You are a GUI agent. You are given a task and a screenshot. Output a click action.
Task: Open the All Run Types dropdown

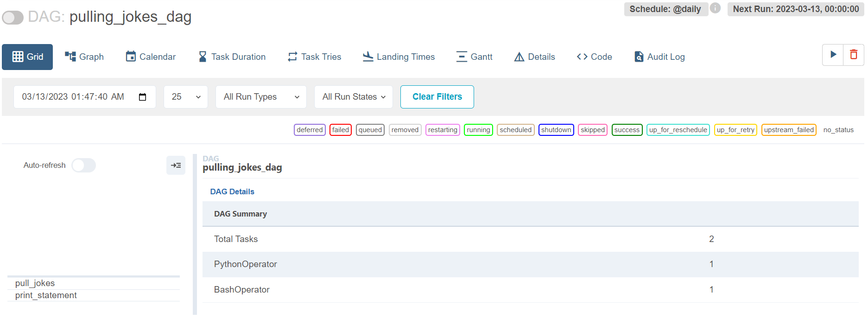click(x=261, y=97)
